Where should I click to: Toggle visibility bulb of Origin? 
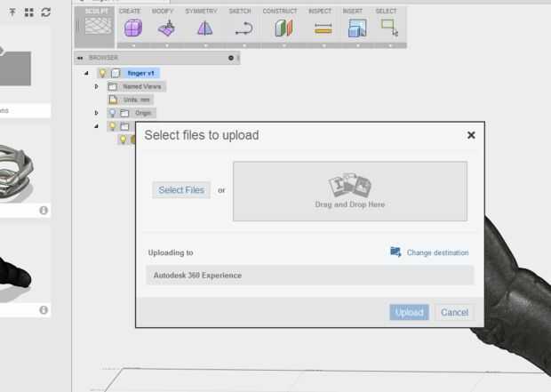point(112,113)
